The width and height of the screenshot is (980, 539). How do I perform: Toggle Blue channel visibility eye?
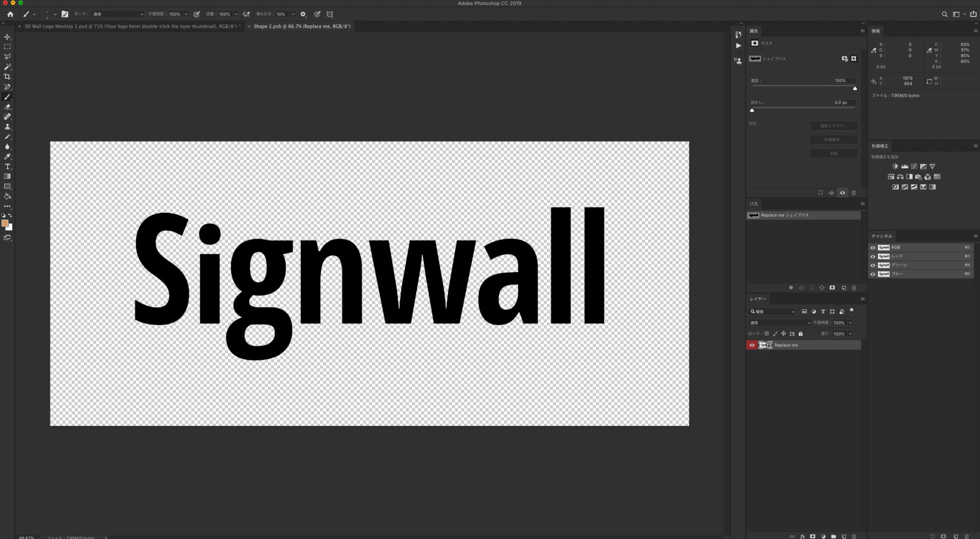point(873,274)
